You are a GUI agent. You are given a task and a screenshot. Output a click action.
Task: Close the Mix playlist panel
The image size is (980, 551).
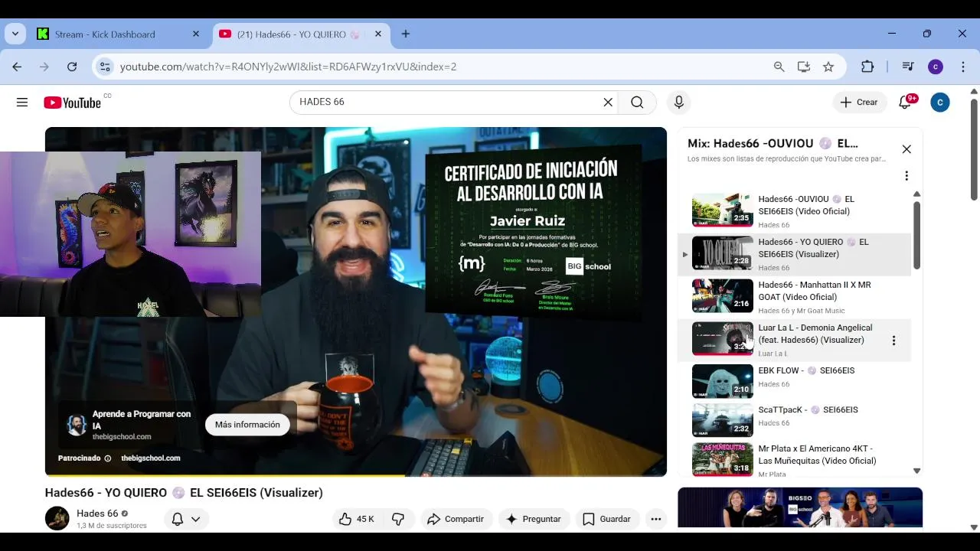coord(906,149)
